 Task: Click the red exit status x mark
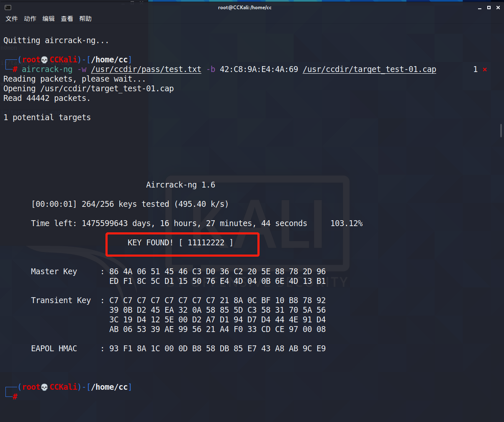[x=485, y=69]
